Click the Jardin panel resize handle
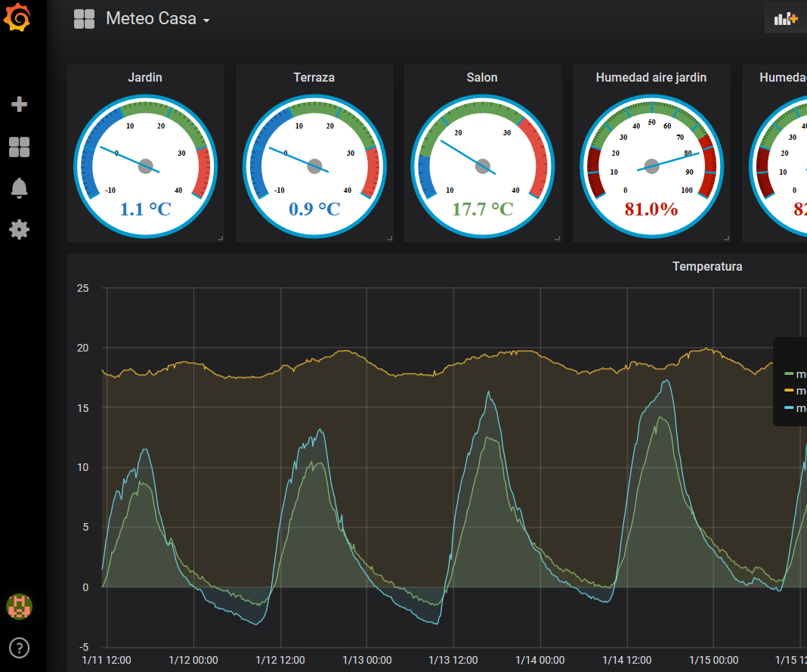The height and width of the screenshot is (672, 807). coord(221,237)
